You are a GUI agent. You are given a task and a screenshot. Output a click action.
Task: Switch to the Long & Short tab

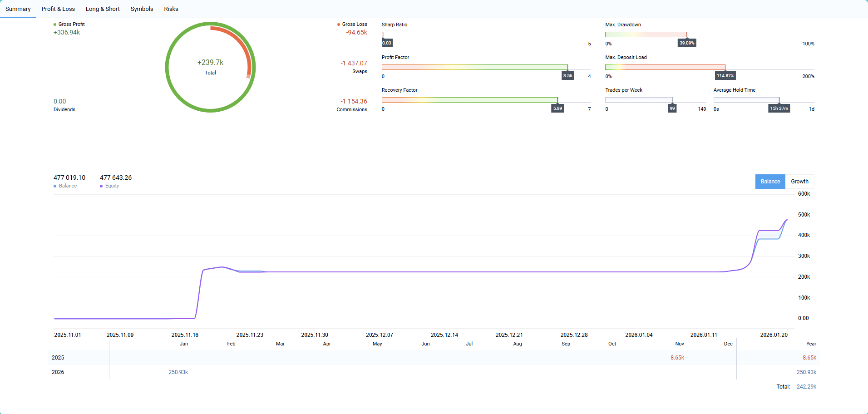coord(103,9)
